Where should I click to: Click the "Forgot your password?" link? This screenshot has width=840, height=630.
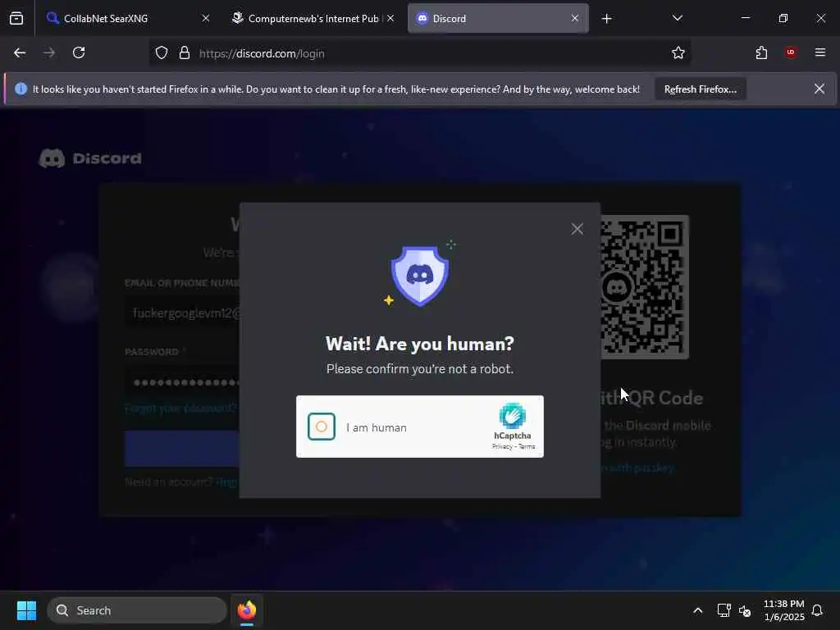(x=180, y=409)
